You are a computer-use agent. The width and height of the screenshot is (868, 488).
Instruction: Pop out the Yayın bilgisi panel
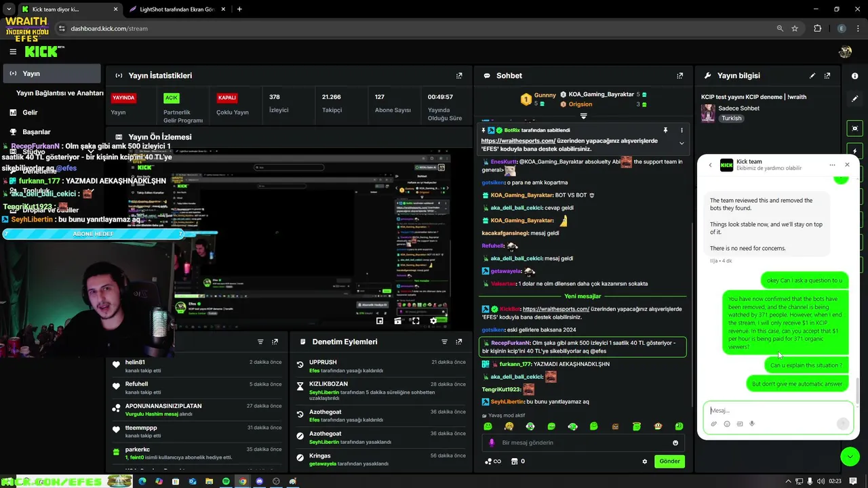(827, 76)
